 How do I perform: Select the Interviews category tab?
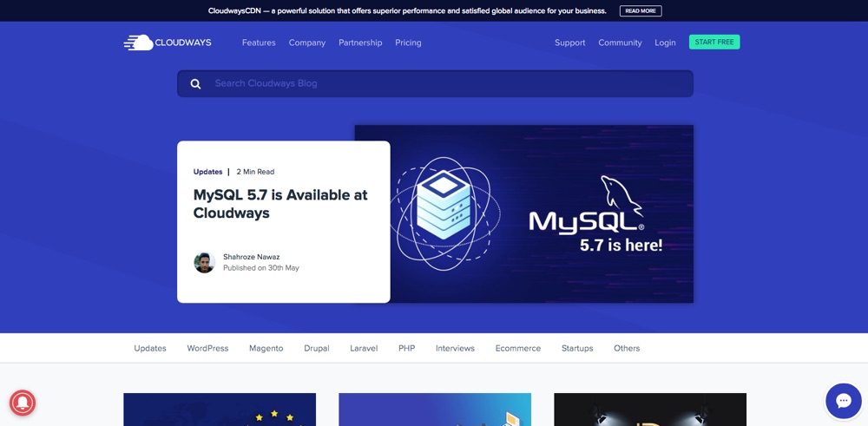tap(455, 348)
